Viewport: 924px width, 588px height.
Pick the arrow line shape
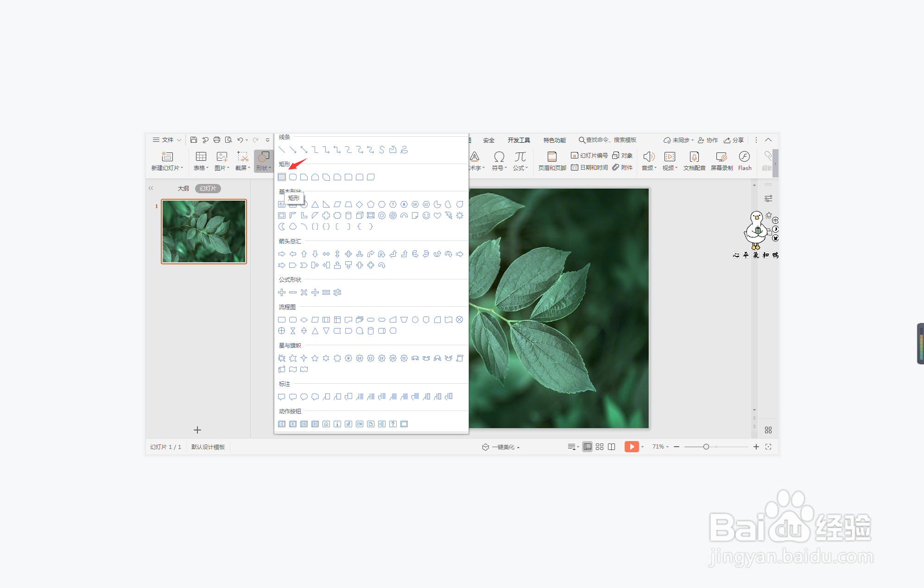click(x=293, y=150)
